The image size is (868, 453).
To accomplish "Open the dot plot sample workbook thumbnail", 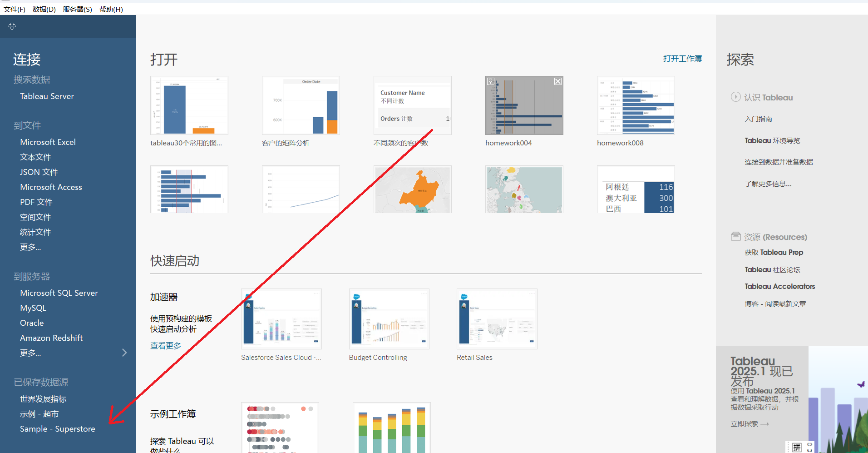I will pos(280,428).
